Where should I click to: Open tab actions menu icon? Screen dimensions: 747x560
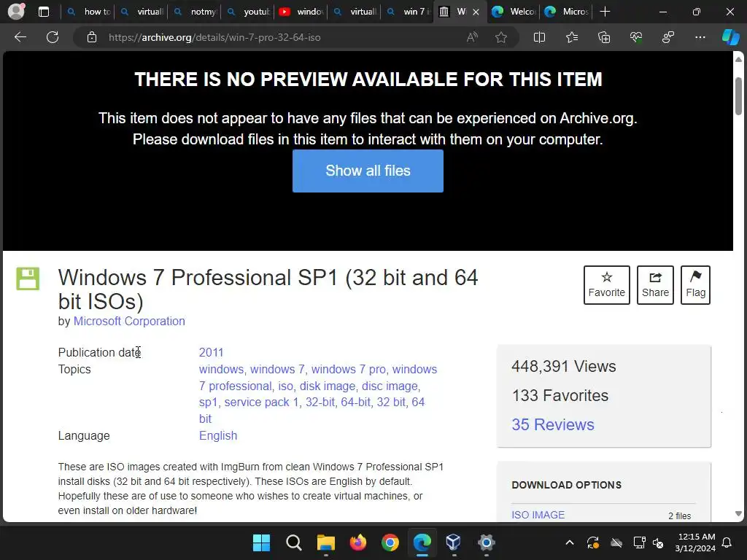[43, 12]
